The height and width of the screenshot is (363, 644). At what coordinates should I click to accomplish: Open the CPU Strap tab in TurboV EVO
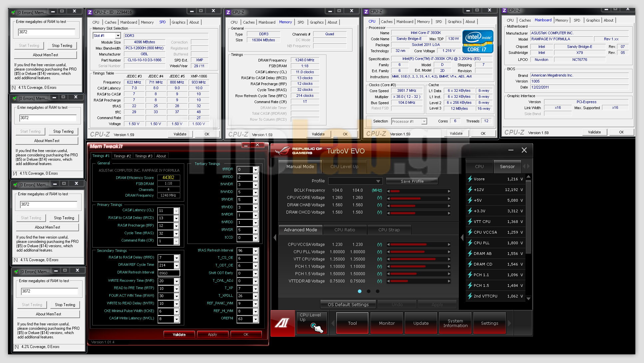(x=389, y=230)
